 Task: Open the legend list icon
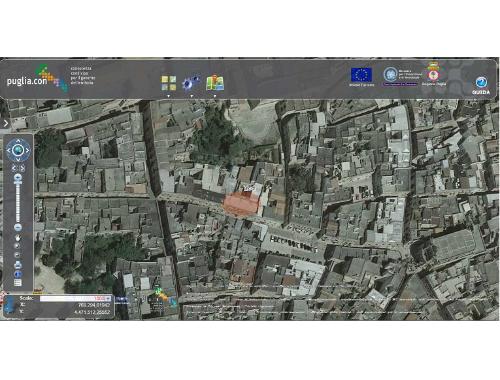18,283
